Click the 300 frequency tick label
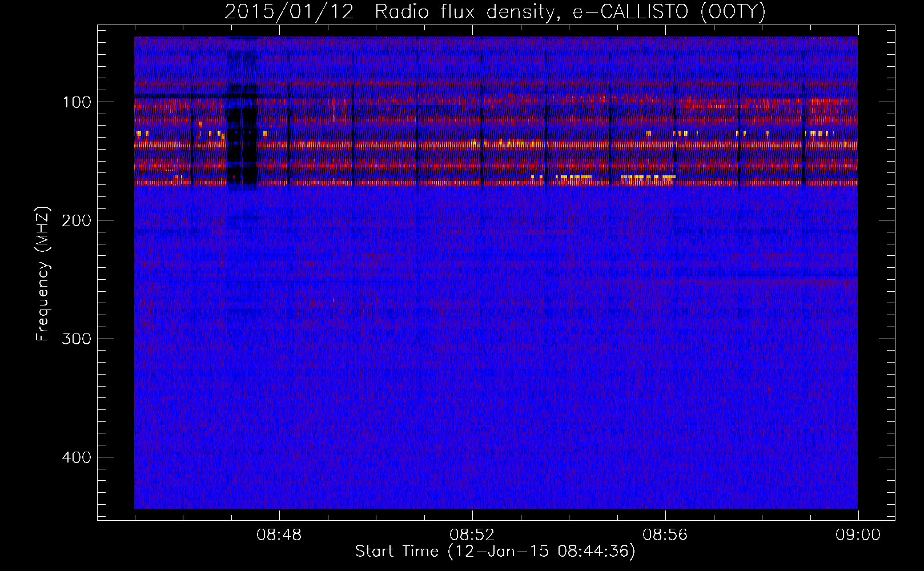Viewport: 924px width, 571px height. tap(77, 339)
